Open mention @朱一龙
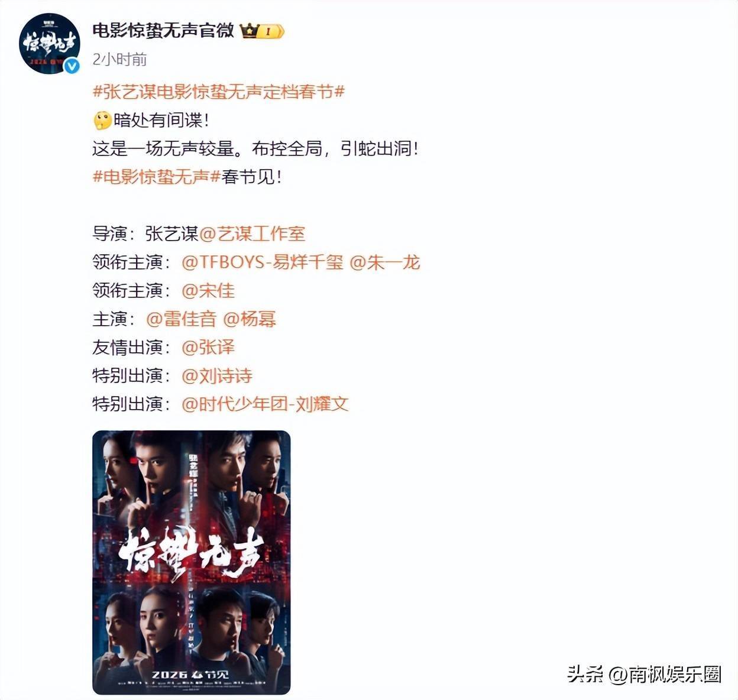This screenshot has height=700, width=738. [x=385, y=262]
